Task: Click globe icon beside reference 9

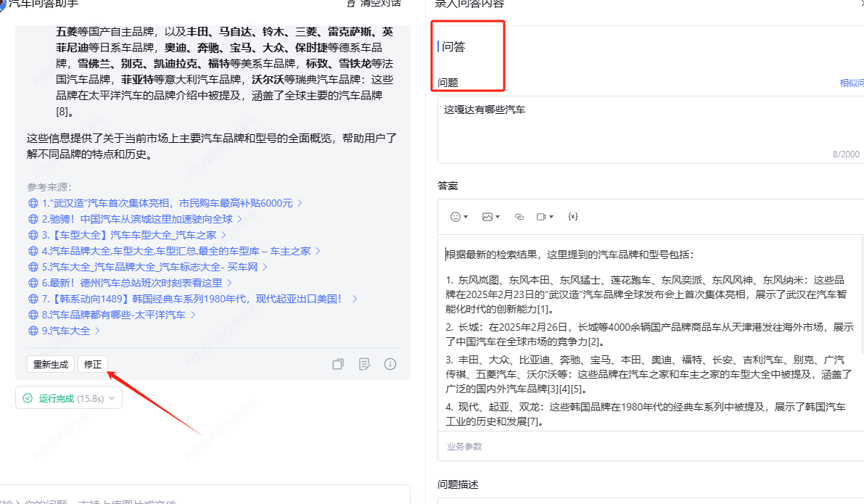Action: click(33, 331)
